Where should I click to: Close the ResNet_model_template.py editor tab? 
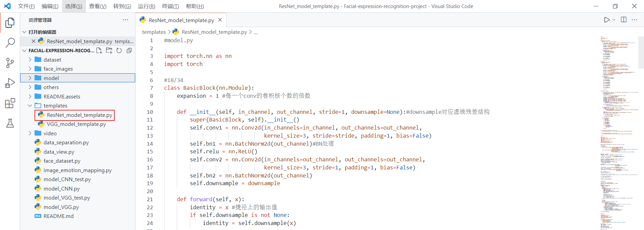coord(220,20)
